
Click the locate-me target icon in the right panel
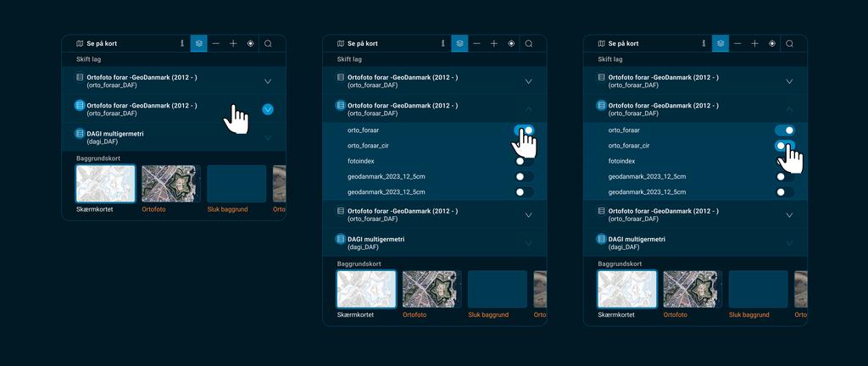pos(772,43)
